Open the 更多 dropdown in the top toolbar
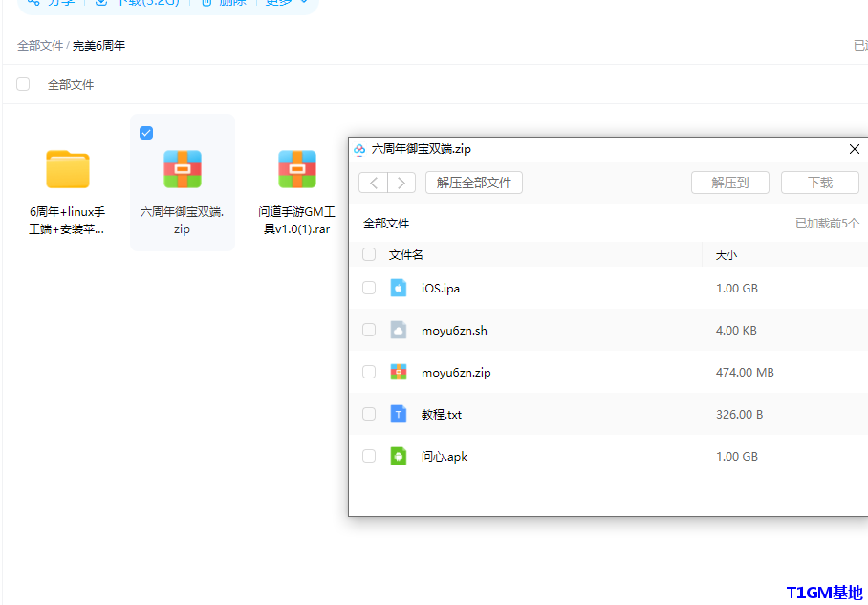This screenshot has width=868, height=605. click(x=286, y=2)
